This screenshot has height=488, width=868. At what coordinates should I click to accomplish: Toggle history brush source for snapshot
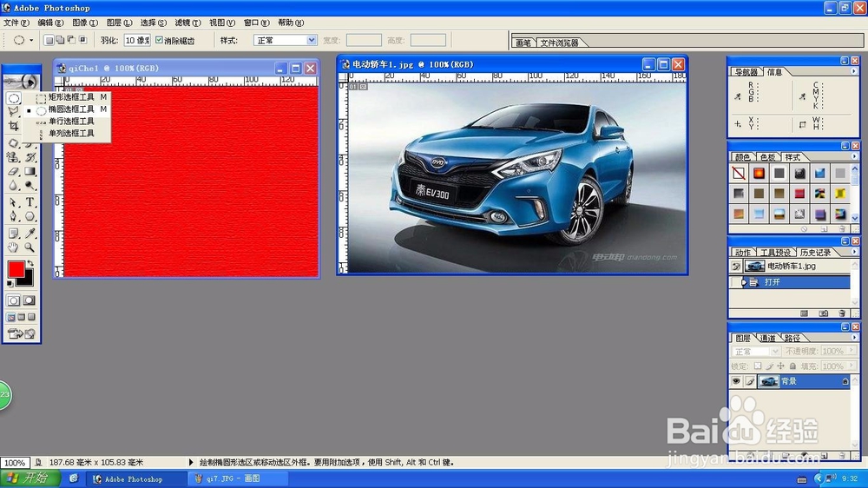coord(736,267)
